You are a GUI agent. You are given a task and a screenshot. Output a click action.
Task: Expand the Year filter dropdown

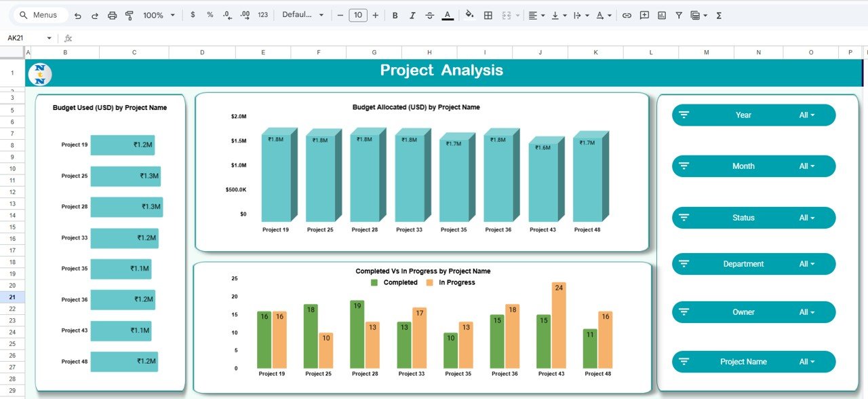(807, 115)
